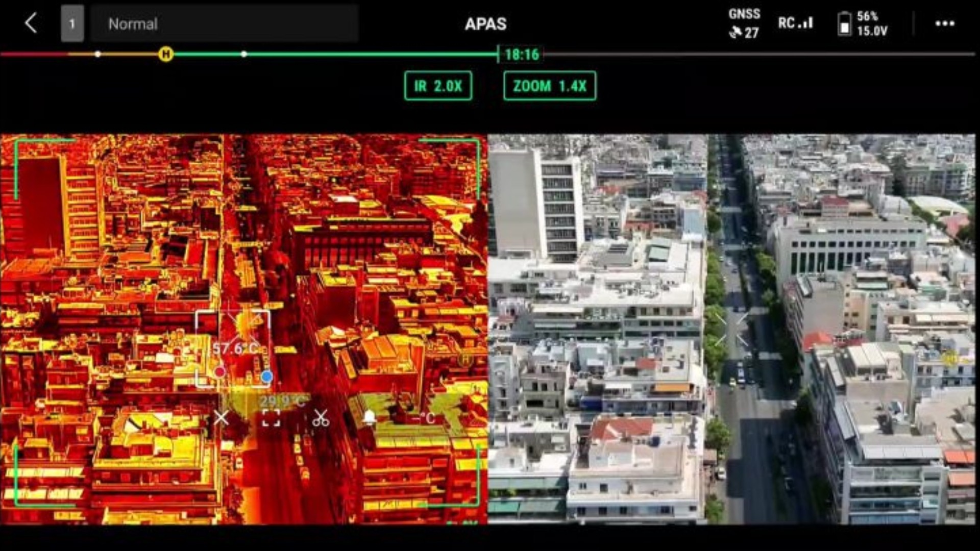Tap the scissors icon in thermal view

[x=321, y=418]
